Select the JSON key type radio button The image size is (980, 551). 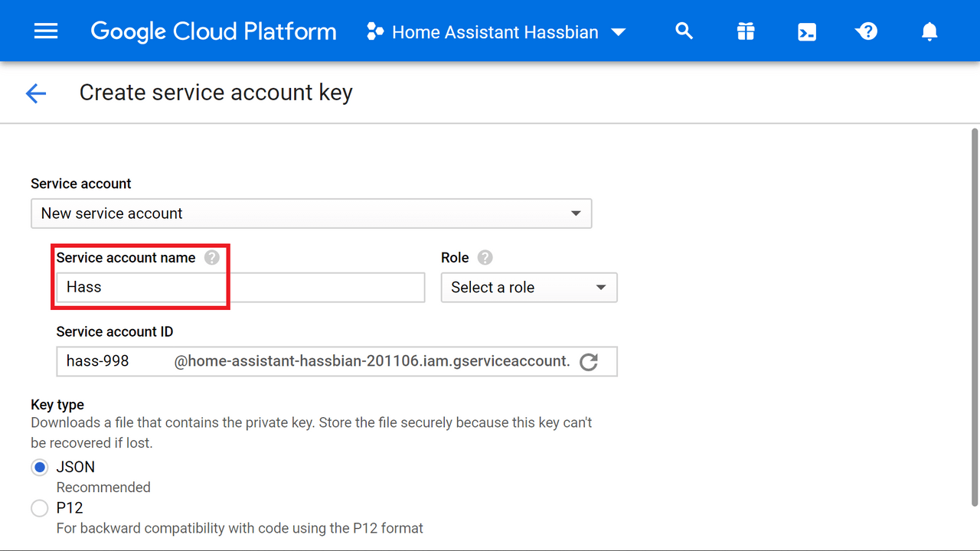coord(40,468)
